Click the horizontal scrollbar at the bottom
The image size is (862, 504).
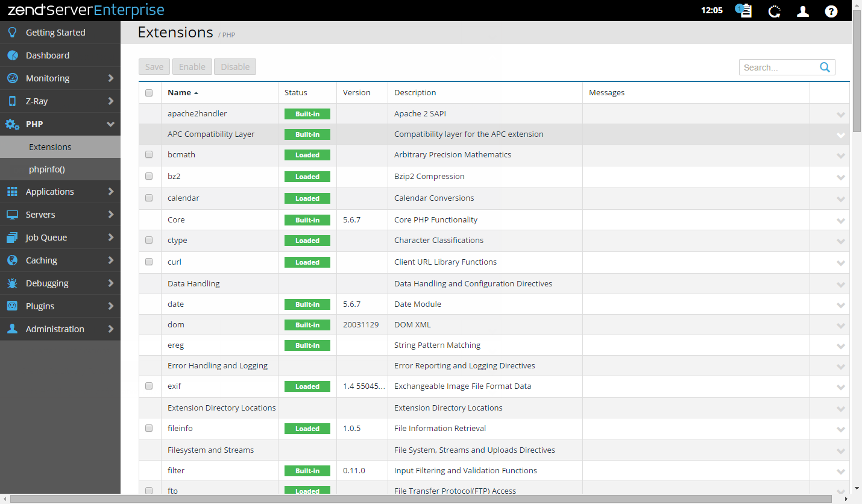[422, 499]
